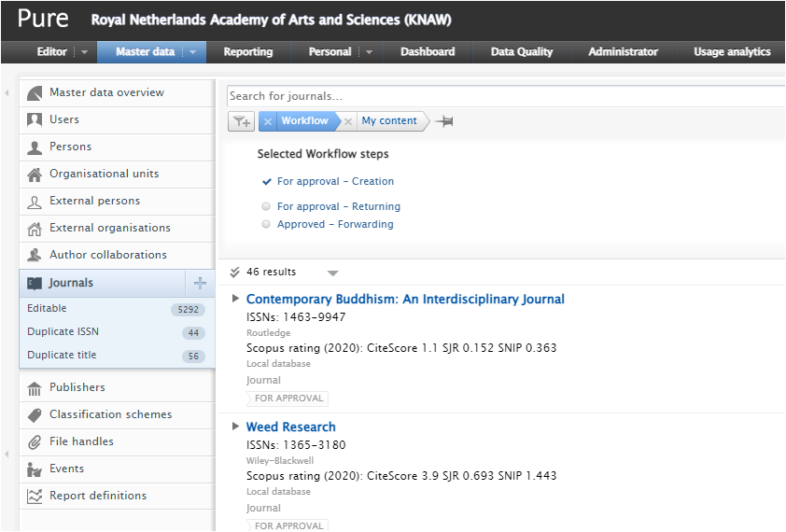Viewport: 786px width, 532px height.
Task: Open the Publishers section
Action: (77, 387)
